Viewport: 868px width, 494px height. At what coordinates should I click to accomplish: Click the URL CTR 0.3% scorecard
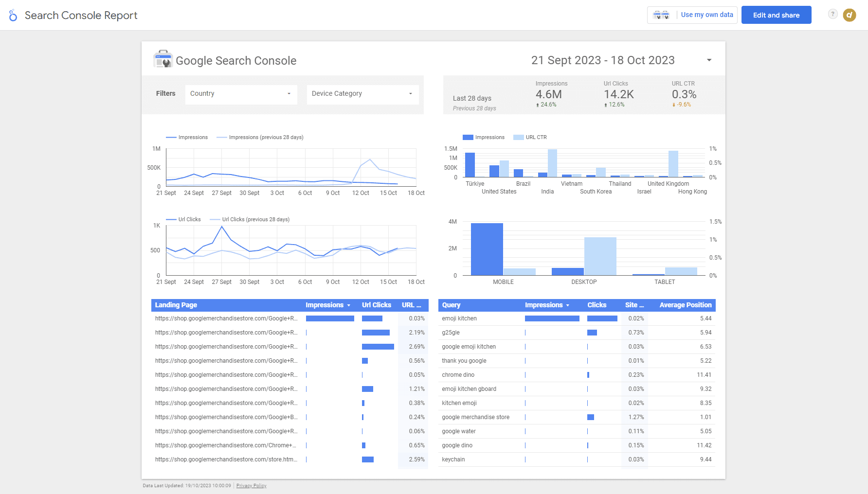click(x=684, y=94)
